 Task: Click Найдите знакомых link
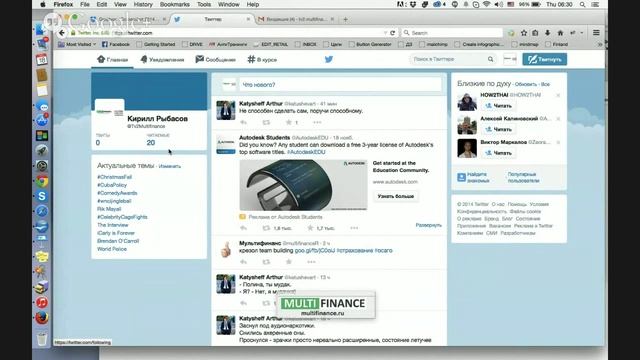tap(478, 177)
